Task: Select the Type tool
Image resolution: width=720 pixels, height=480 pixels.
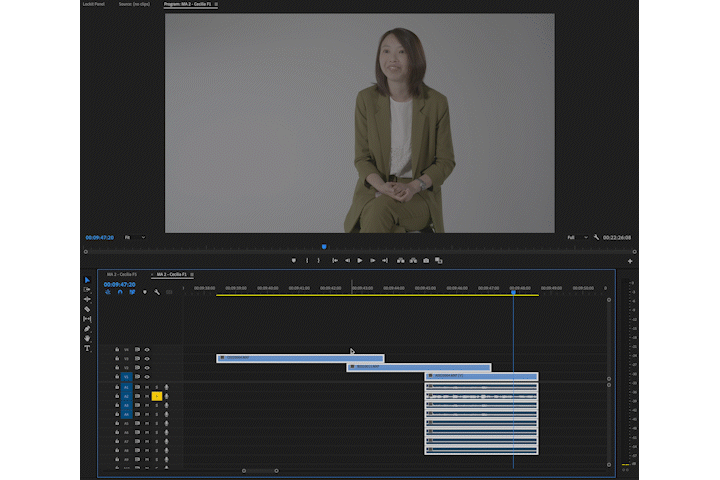Action: (87, 348)
